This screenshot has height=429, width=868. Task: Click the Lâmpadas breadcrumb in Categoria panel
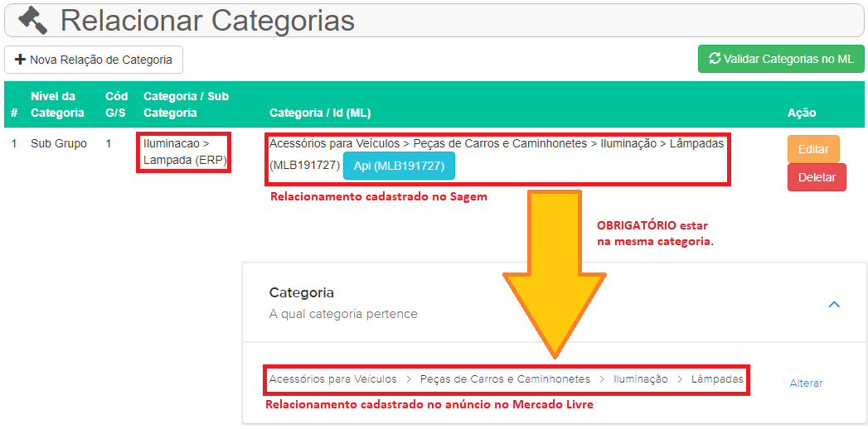(x=717, y=379)
